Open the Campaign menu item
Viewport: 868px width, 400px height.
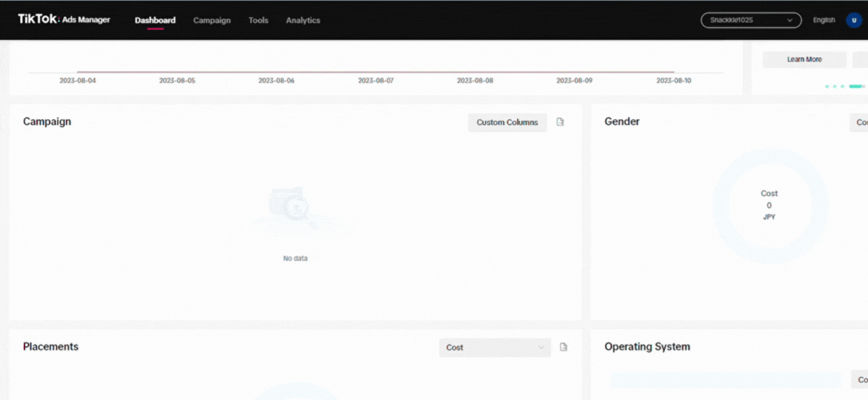[212, 20]
